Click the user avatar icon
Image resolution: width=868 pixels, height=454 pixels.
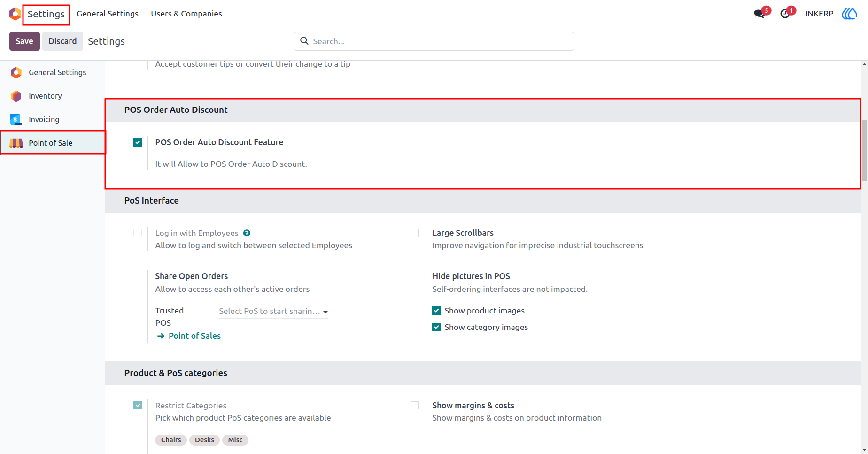849,14
